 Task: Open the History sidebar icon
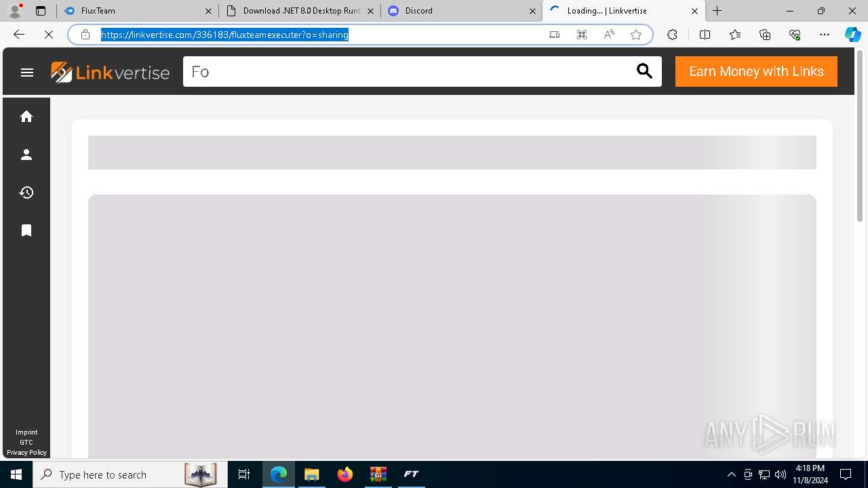(26, 192)
